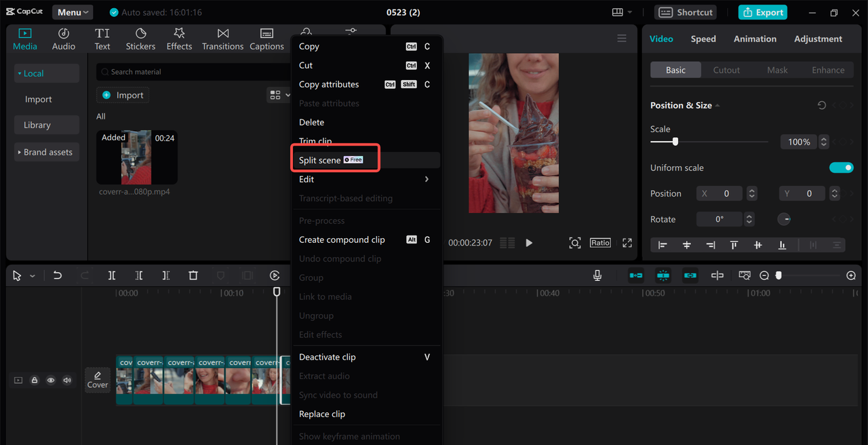
Task: Click Delete left of playhead tool
Action: point(139,275)
